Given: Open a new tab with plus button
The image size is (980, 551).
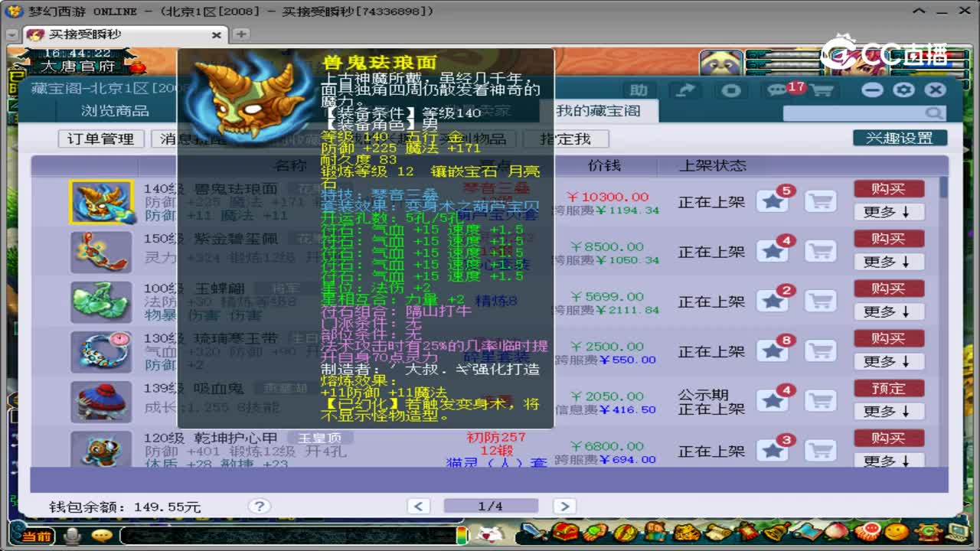Looking at the screenshot, I should point(240,34).
